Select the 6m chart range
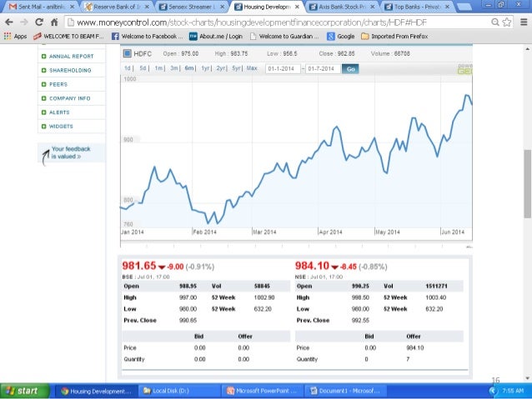 [x=189, y=68]
